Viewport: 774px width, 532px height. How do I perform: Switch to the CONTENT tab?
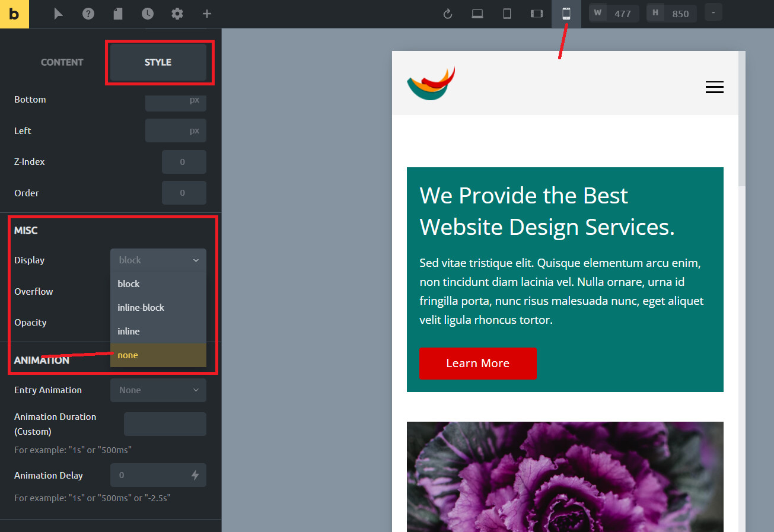coord(62,62)
